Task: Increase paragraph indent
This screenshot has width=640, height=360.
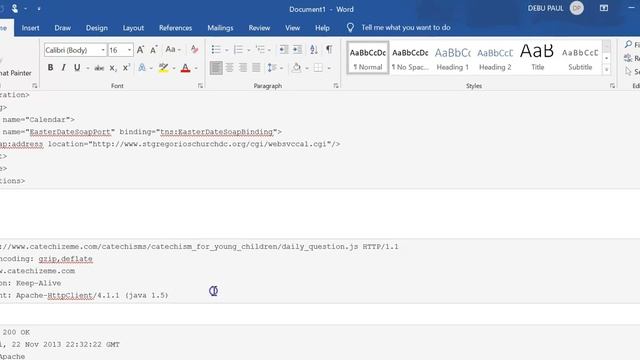Action: [x=298, y=50]
